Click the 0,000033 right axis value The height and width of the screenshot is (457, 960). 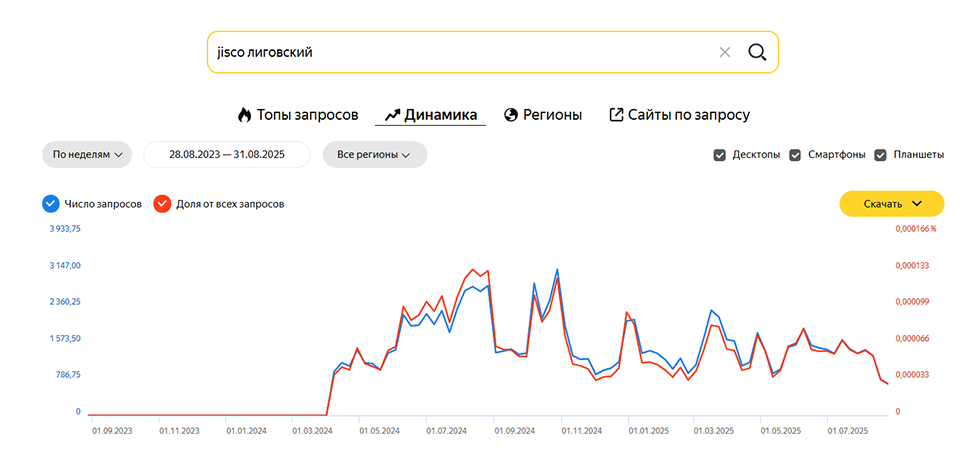click(x=911, y=374)
